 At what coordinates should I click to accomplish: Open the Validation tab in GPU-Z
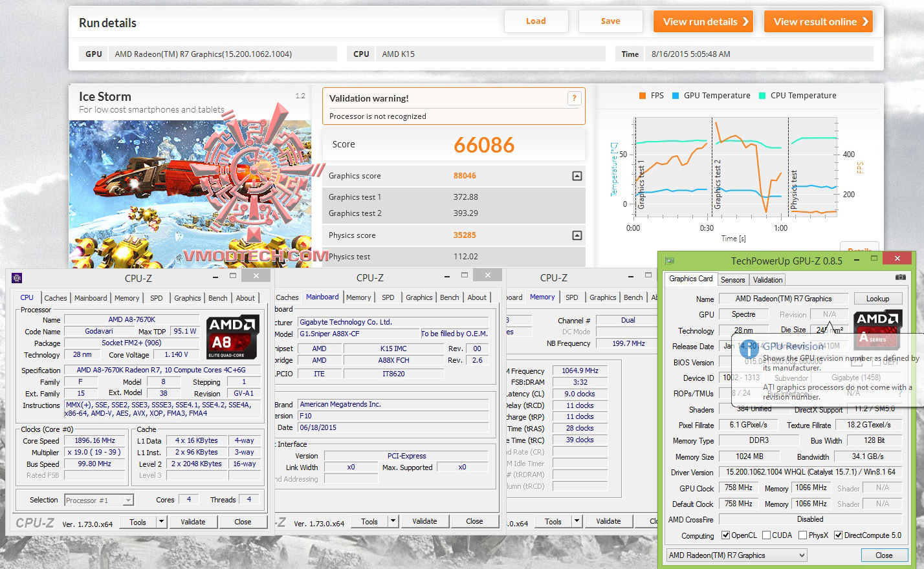pos(768,280)
